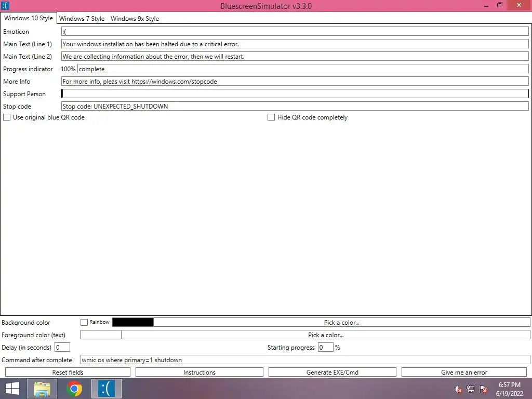Open the taskbar clock showing 6:57 PM
The image size is (532, 399).
pyautogui.click(x=509, y=389)
